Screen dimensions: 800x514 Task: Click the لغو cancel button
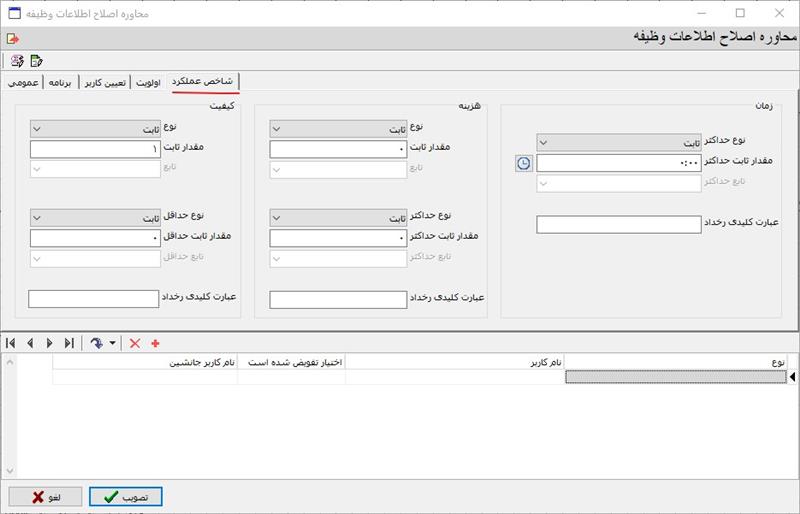pyautogui.click(x=45, y=496)
